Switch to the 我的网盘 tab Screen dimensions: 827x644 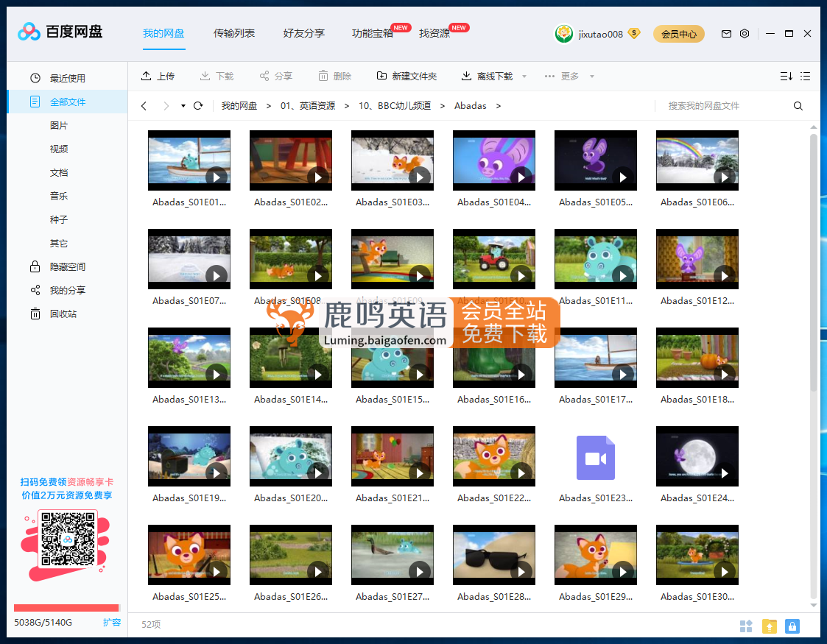[x=163, y=33]
